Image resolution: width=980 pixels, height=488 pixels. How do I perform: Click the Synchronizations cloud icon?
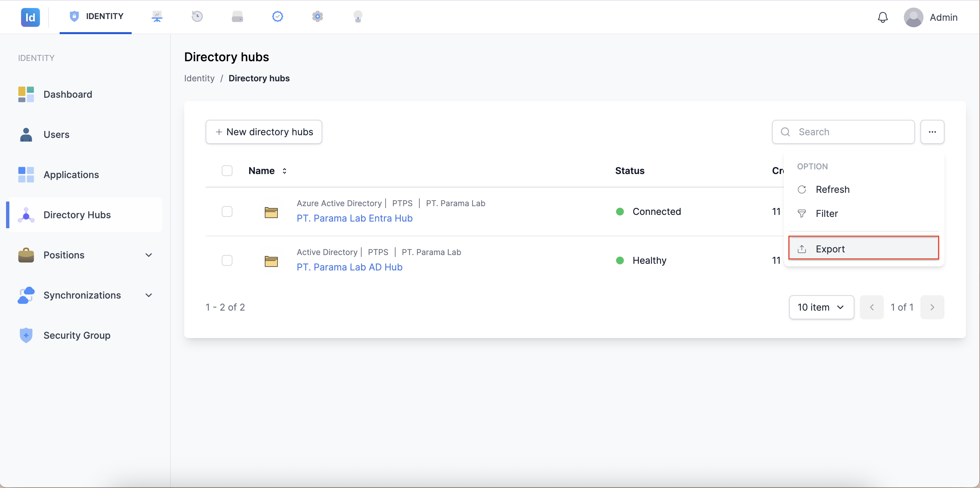[26, 295]
